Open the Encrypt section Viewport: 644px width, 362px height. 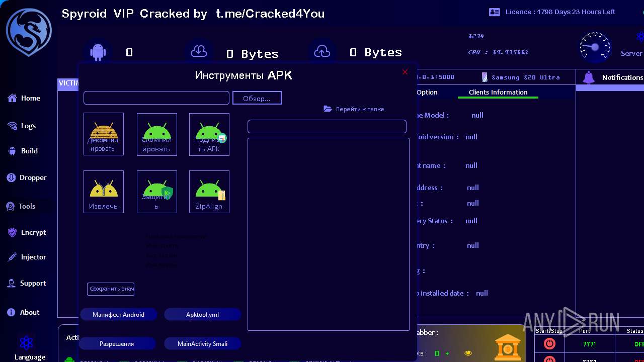27,232
